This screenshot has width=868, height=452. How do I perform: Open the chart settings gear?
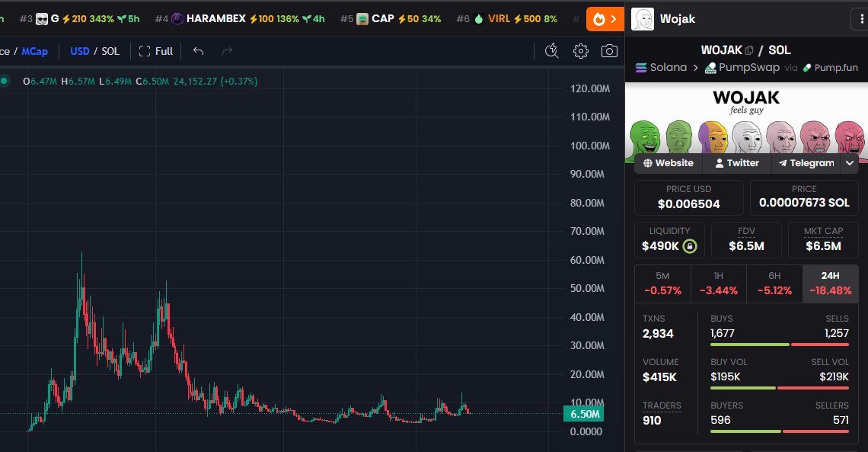581,51
